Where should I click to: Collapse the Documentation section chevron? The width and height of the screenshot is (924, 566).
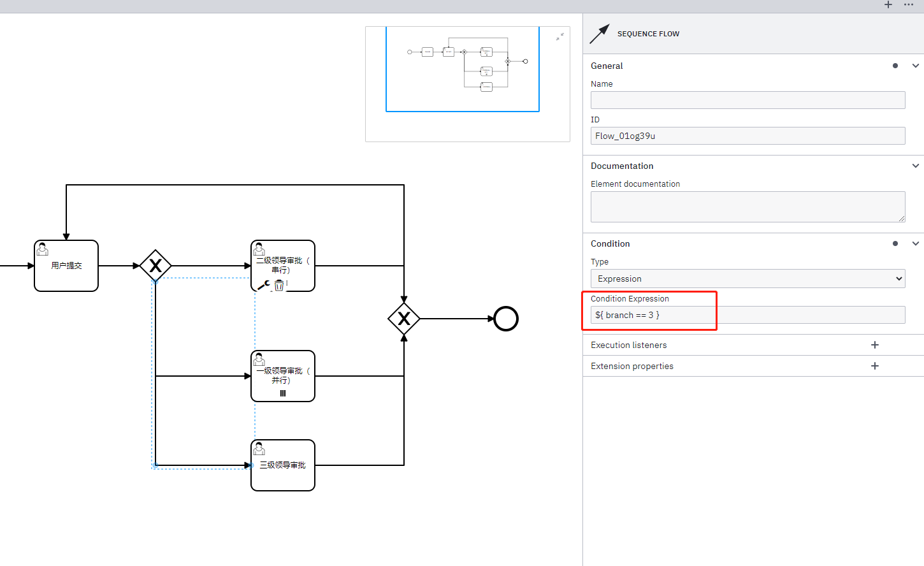(x=916, y=166)
